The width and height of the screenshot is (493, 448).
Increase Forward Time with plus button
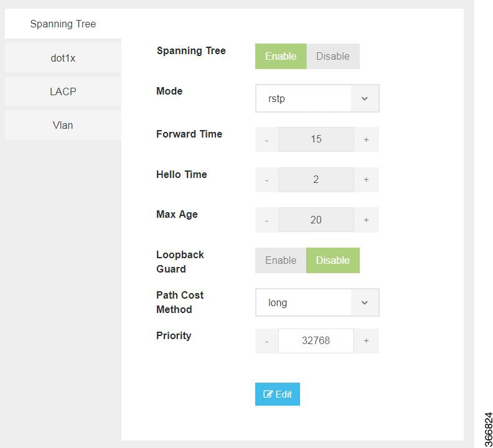(x=366, y=139)
